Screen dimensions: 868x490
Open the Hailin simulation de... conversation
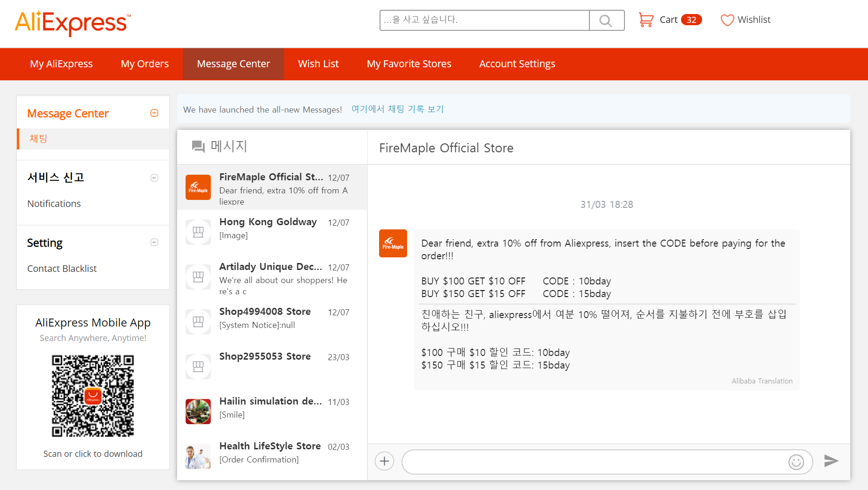click(272, 412)
